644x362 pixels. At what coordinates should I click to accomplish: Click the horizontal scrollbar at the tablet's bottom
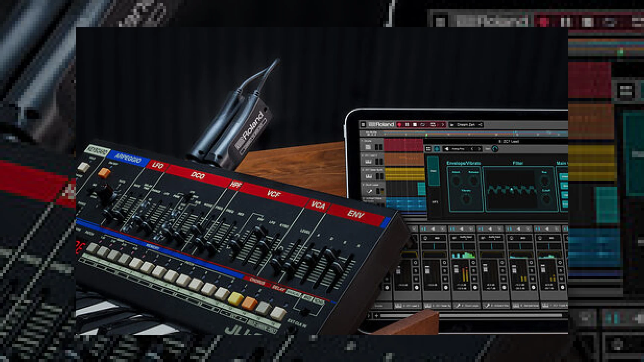pyautogui.click(x=471, y=315)
